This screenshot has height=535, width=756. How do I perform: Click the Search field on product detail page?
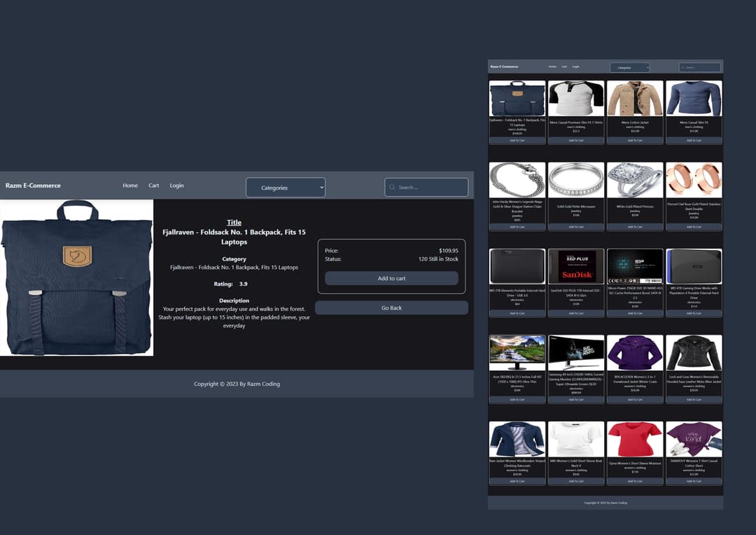426,187
